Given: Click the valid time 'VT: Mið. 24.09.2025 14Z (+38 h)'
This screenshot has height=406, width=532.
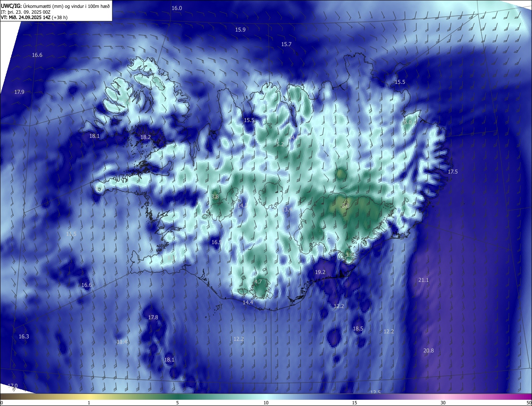Looking at the screenshot, I should (35, 17).
